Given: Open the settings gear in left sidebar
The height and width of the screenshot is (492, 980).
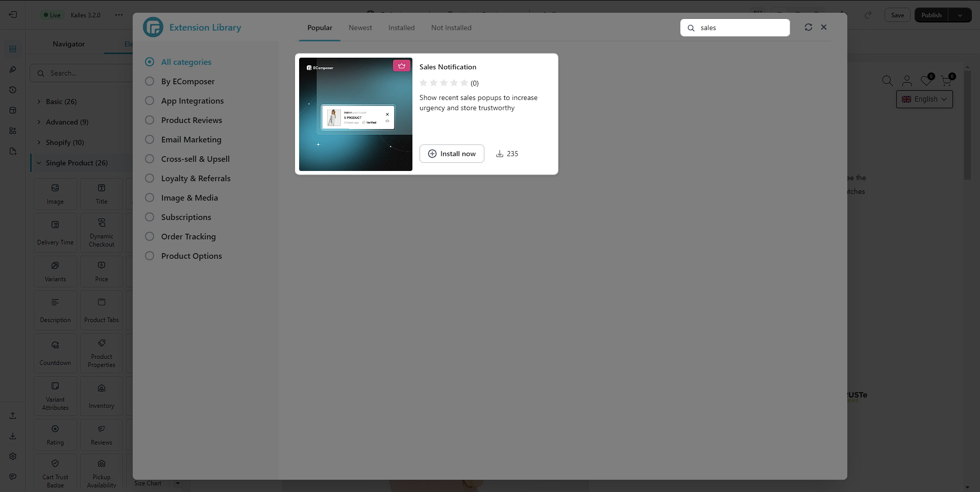Looking at the screenshot, I should coord(13,456).
